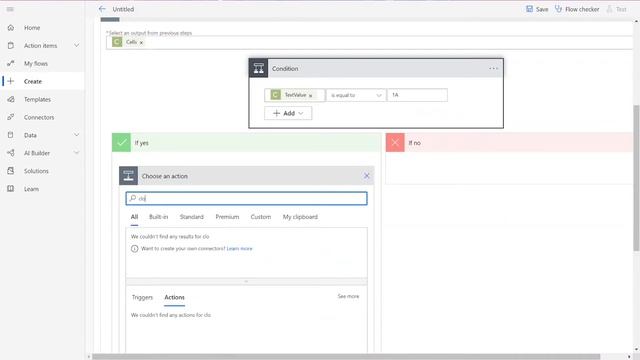The height and width of the screenshot is (360, 640).
Task: Open the 'is equal to' operator dropdown
Action: point(356,95)
